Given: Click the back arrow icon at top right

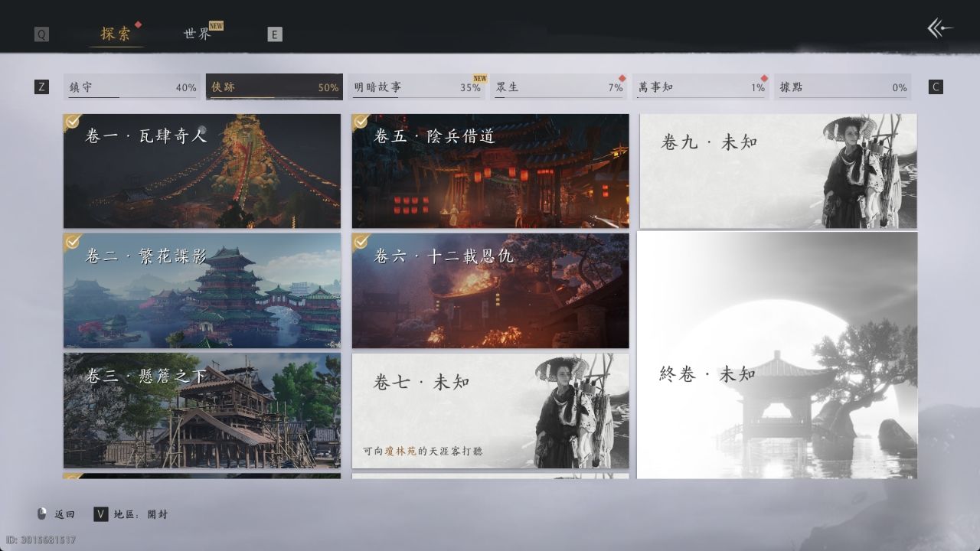Looking at the screenshot, I should [x=939, y=29].
